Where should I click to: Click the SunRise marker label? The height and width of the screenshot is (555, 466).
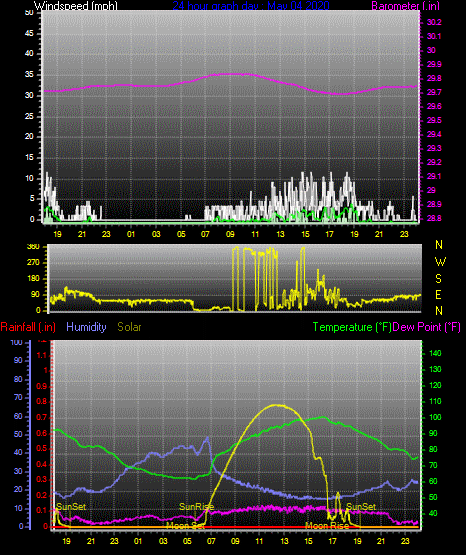pyautogui.click(x=196, y=507)
